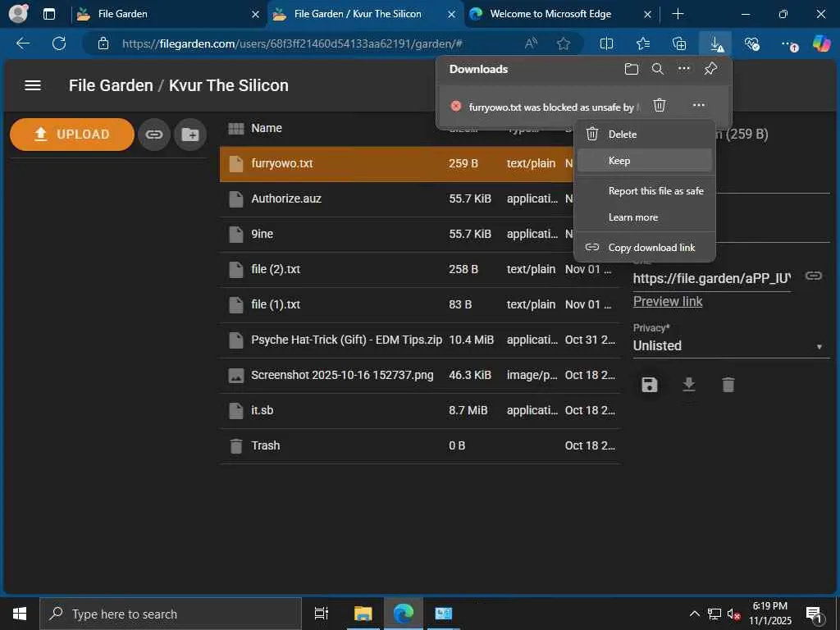
Task: Open tab actions menu icon
Action: click(48, 14)
